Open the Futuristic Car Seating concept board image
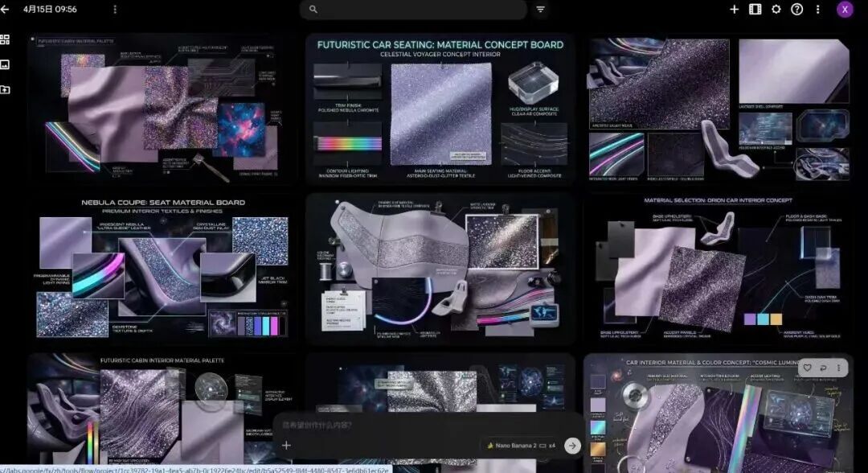This screenshot has width=868, height=473. [x=440, y=109]
